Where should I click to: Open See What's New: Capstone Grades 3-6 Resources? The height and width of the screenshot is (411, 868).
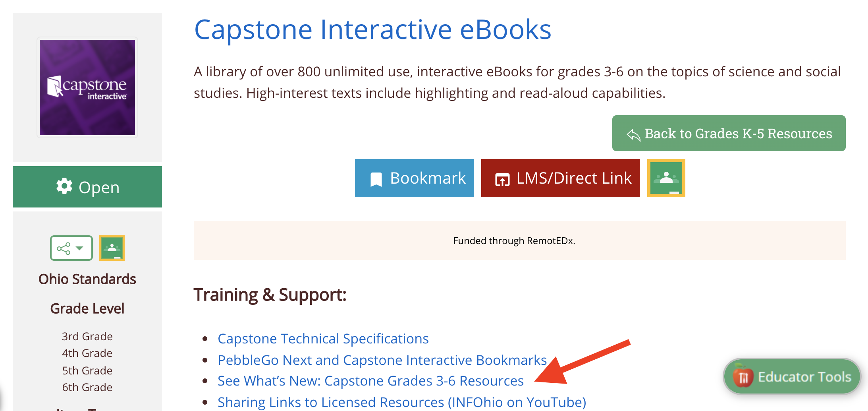pos(371,381)
